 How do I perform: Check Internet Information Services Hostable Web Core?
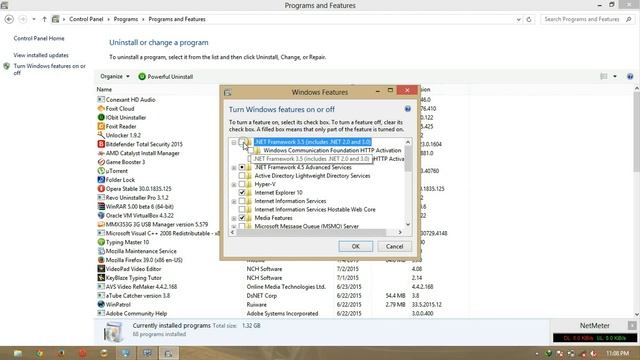point(242,209)
